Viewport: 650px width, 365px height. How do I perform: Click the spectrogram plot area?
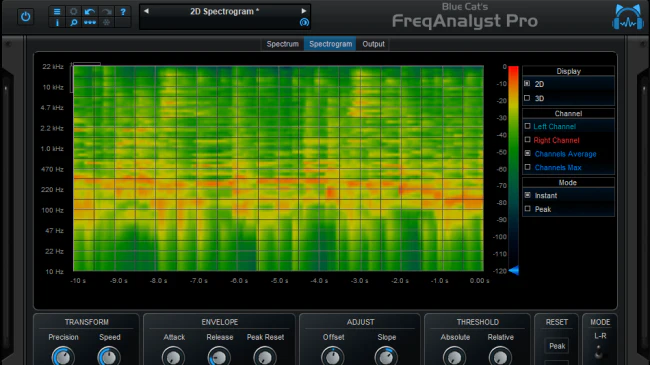[278, 168]
